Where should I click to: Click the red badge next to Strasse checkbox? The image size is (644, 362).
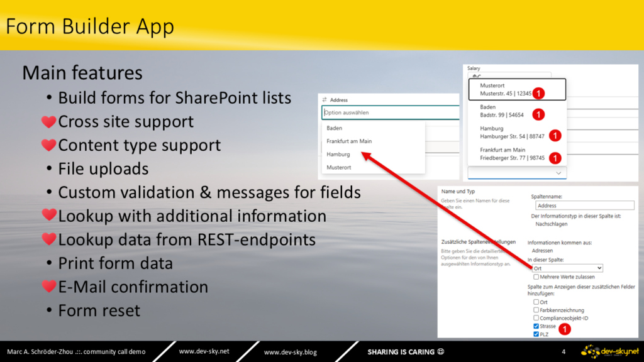pos(565,329)
